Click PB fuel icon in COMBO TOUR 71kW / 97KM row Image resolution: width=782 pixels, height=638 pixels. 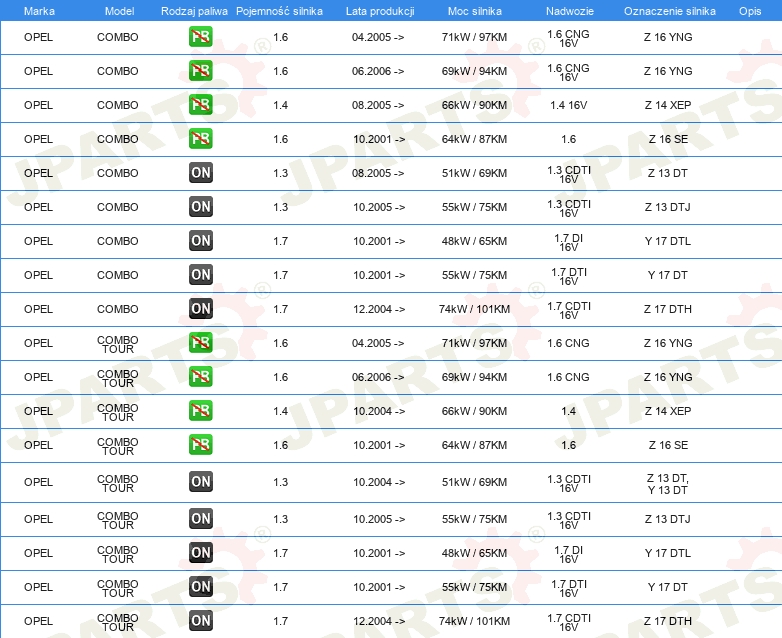[x=200, y=343]
